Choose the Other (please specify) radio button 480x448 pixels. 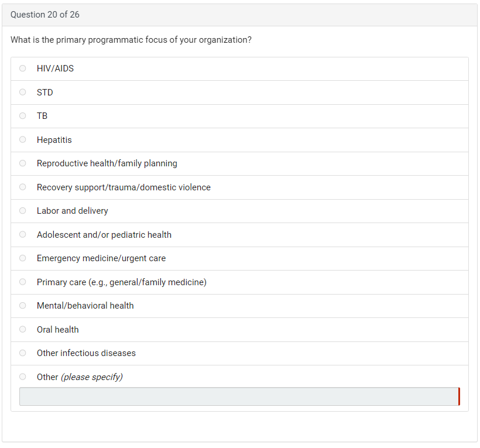point(23,377)
